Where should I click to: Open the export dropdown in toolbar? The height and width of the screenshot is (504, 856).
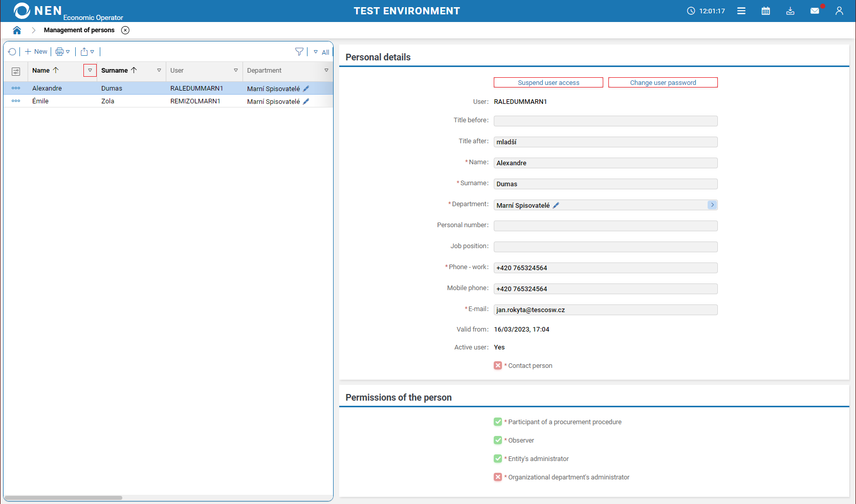(x=87, y=52)
